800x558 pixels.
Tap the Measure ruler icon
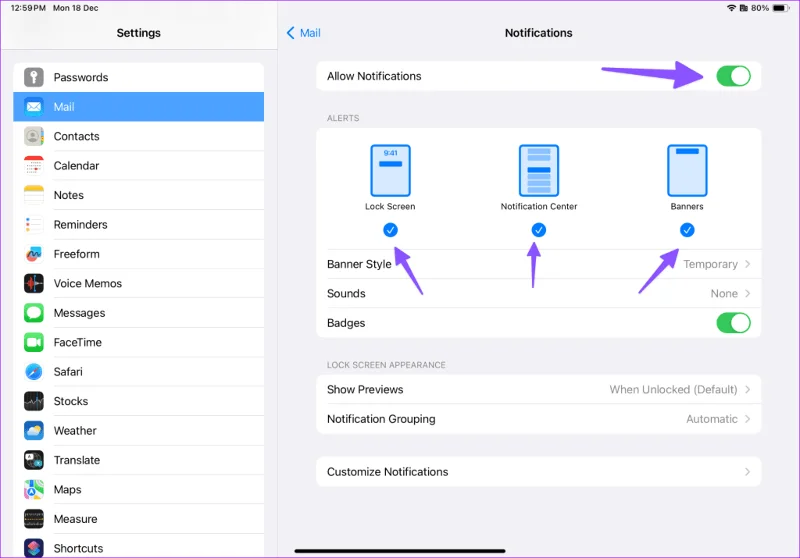34,519
